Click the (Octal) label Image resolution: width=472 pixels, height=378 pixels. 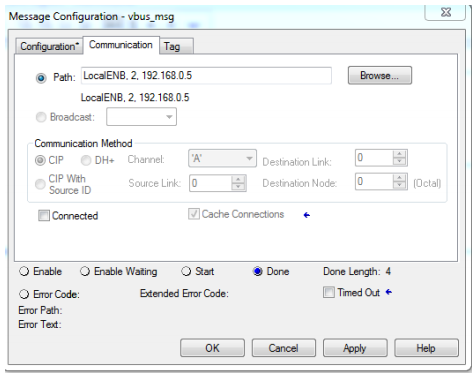click(x=427, y=183)
